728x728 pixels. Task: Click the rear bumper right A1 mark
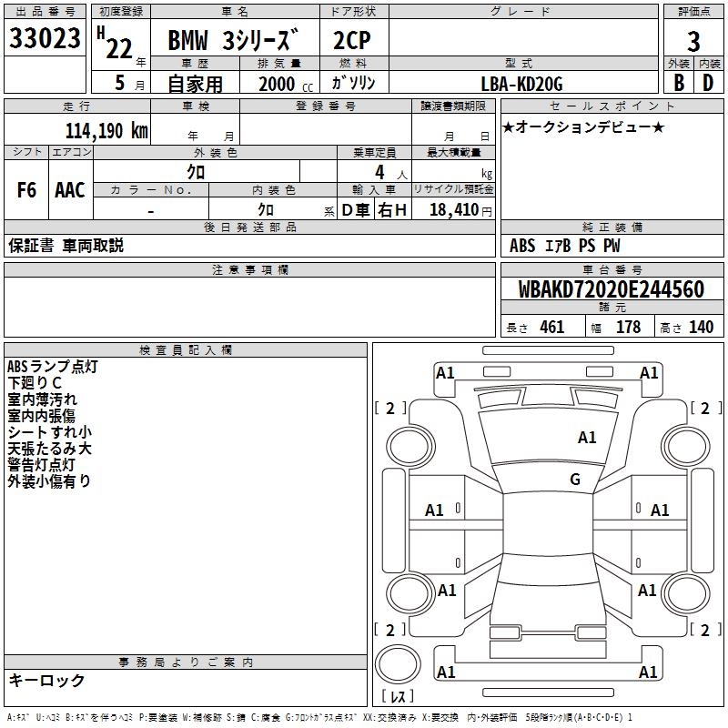(648, 672)
